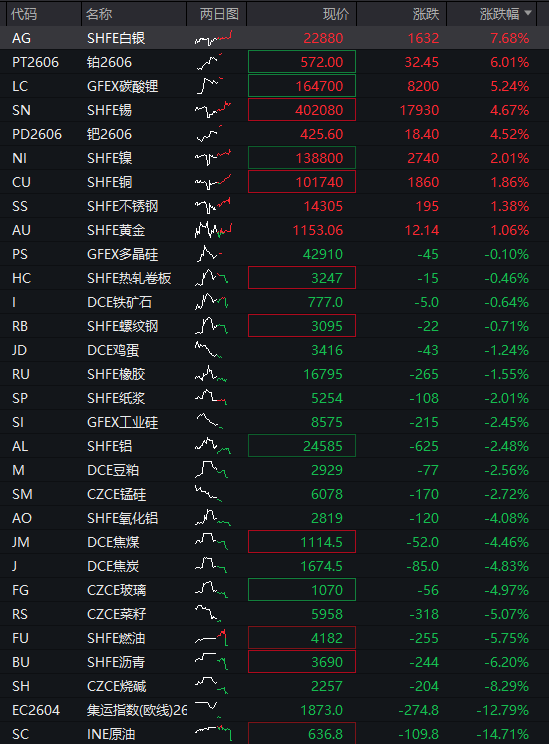Open the 集运指数(欧线) sparkline chart
The height and width of the screenshot is (744, 549).
click(x=207, y=710)
